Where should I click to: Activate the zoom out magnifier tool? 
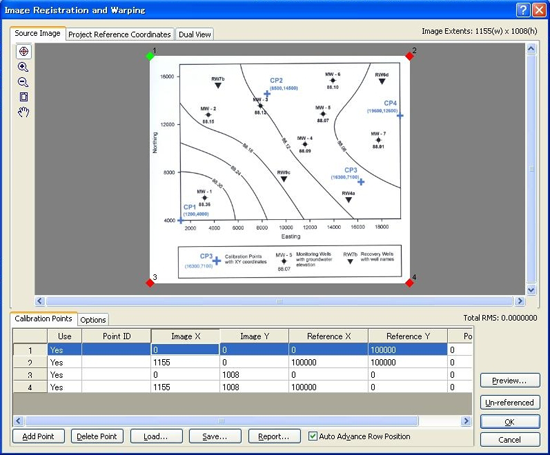pyautogui.click(x=24, y=82)
